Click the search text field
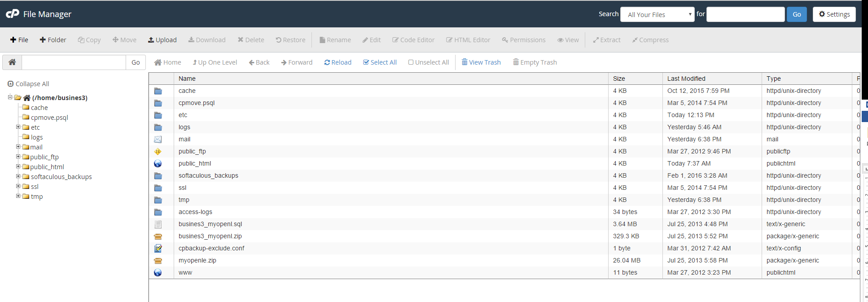The width and height of the screenshot is (868, 302). tap(745, 14)
